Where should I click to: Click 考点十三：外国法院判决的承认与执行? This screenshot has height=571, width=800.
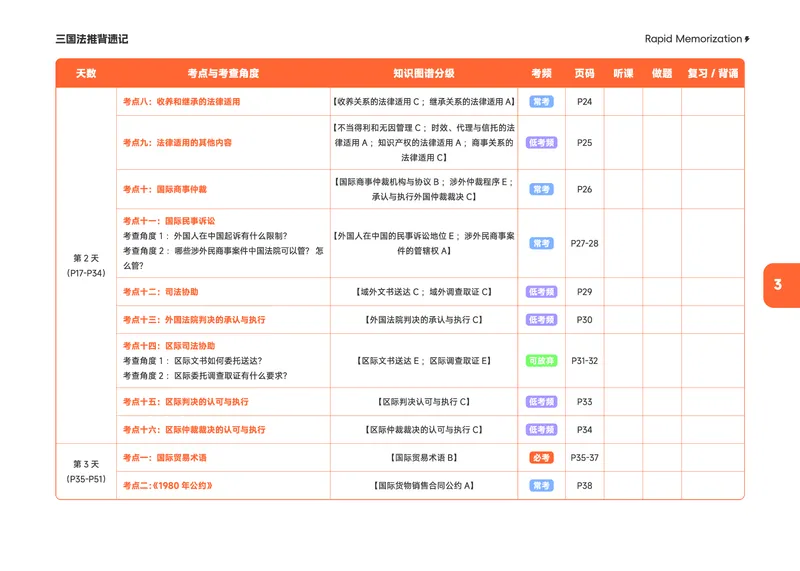coord(194,320)
